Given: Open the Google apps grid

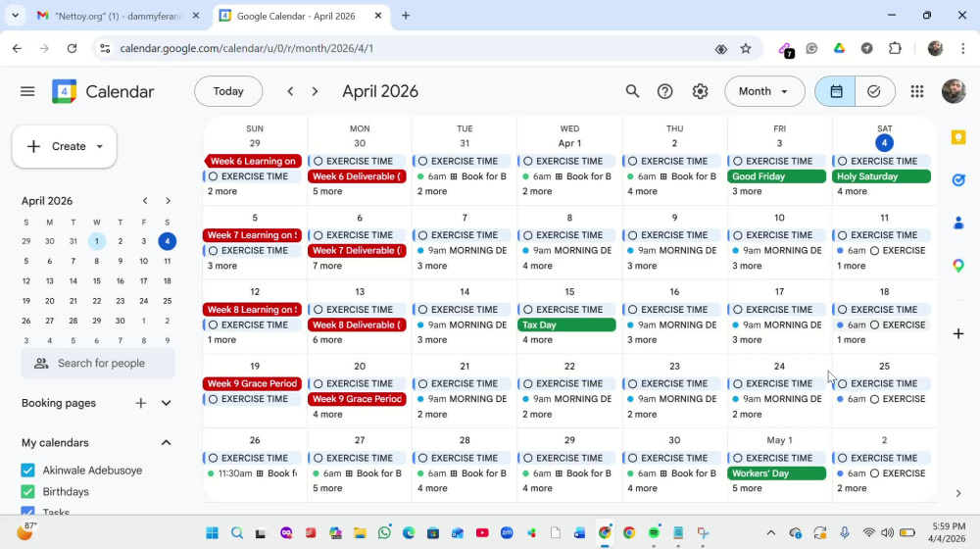Looking at the screenshot, I should click(917, 92).
